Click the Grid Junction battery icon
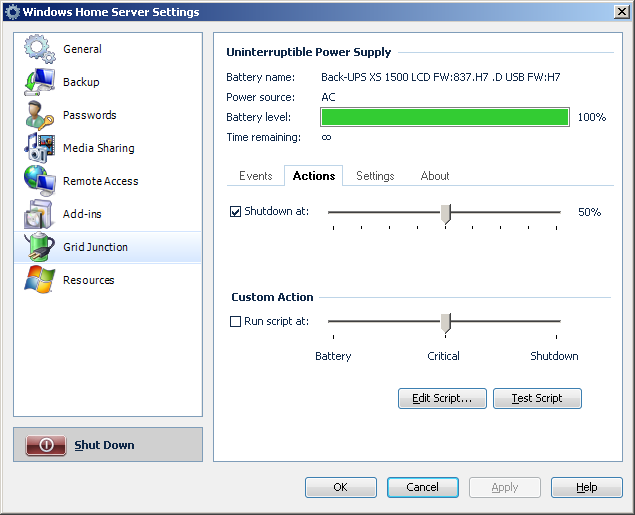 [39, 247]
